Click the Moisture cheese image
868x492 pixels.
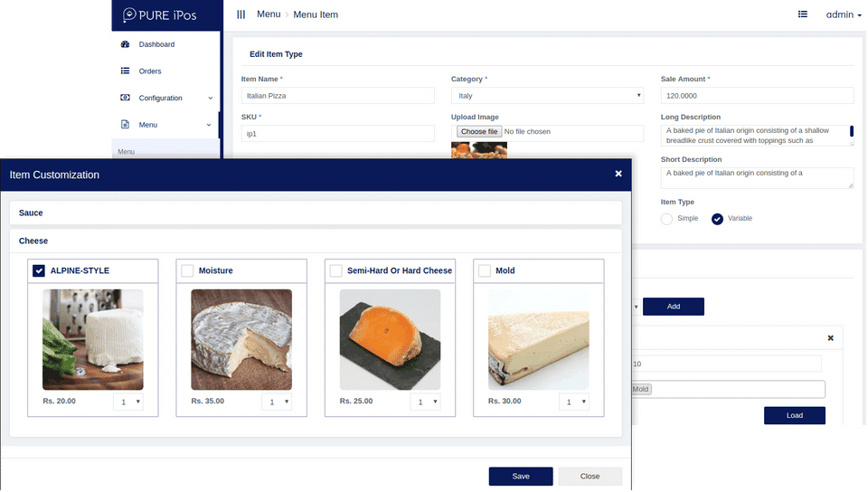point(241,340)
